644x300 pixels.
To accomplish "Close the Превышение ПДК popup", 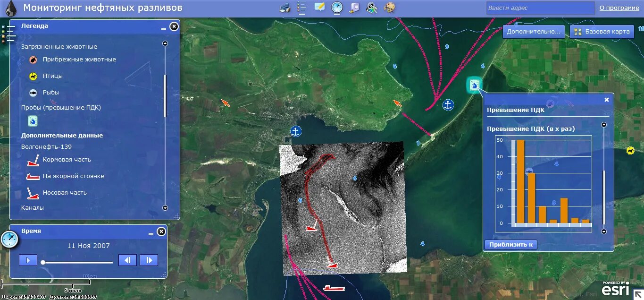I will coord(607,100).
